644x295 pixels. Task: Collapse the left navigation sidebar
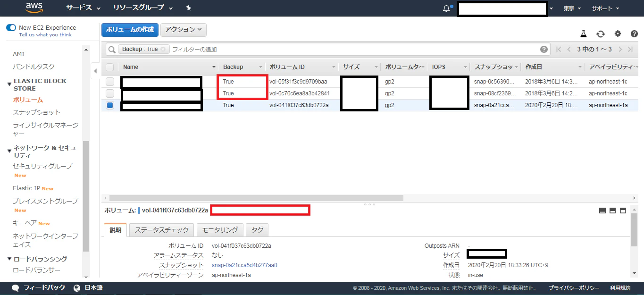(x=95, y=71)
